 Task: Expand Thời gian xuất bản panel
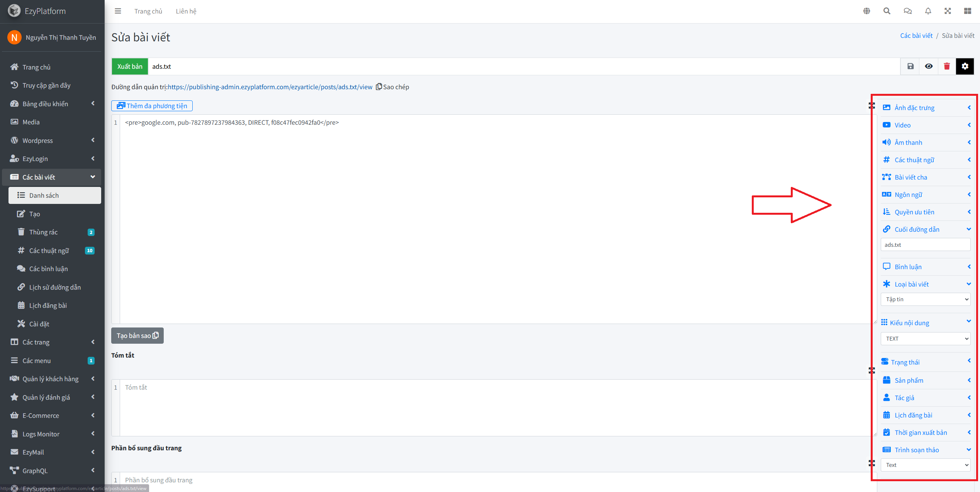point(926,433)
